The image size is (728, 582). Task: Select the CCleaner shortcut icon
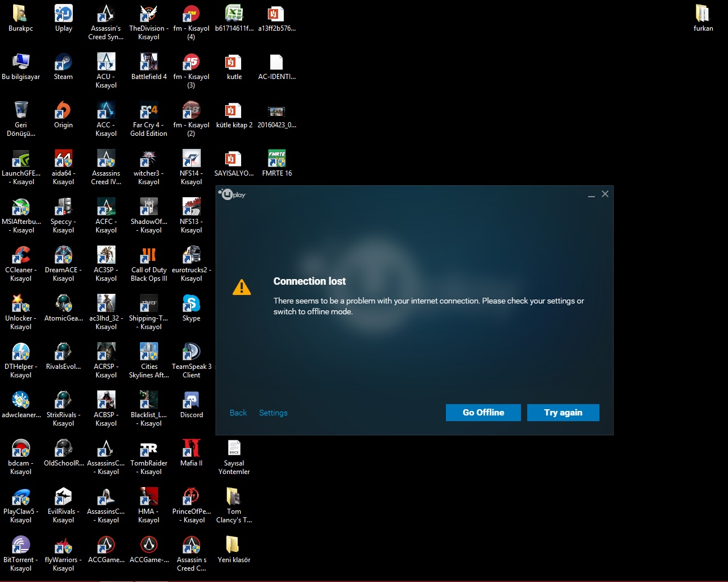point(21,256)
